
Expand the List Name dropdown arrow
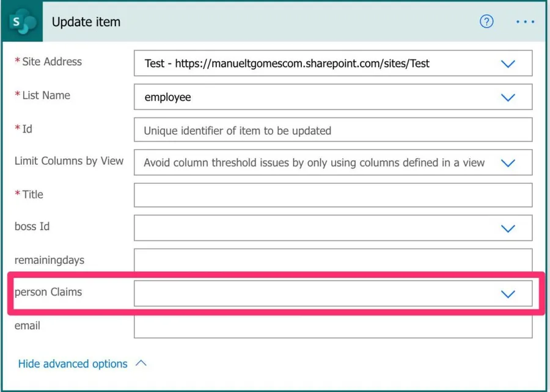[x=508, y=97]
